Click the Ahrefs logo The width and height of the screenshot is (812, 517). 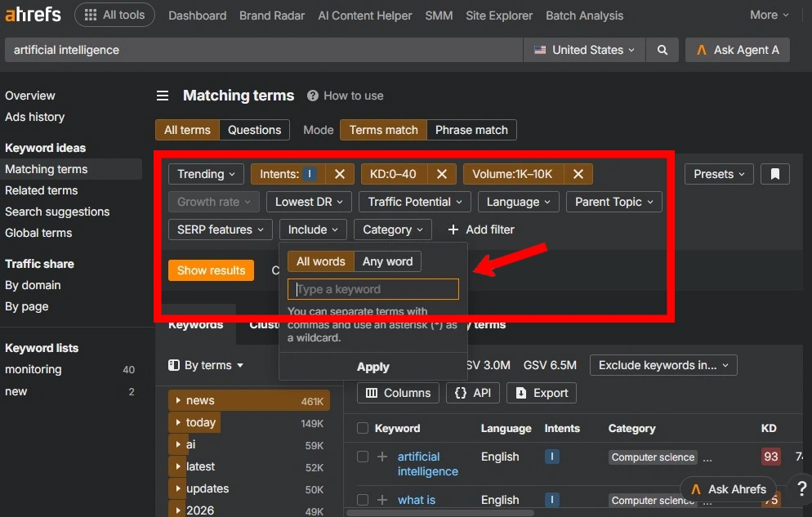click(x=33, y=15)
